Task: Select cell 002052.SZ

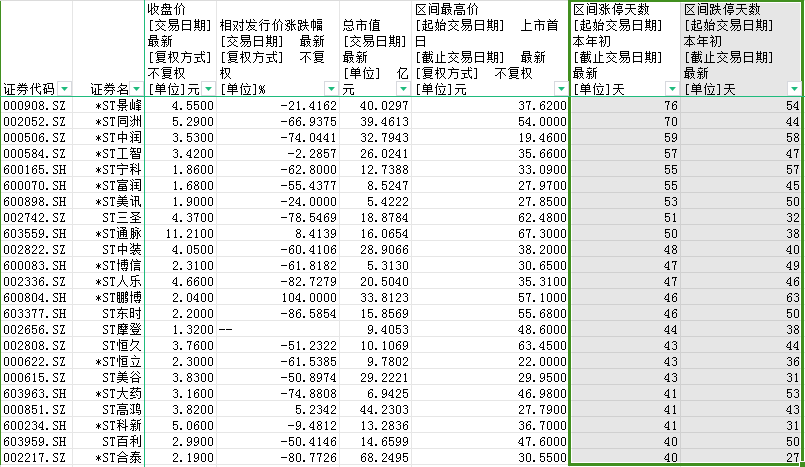Action: click(x=36, y=122)
